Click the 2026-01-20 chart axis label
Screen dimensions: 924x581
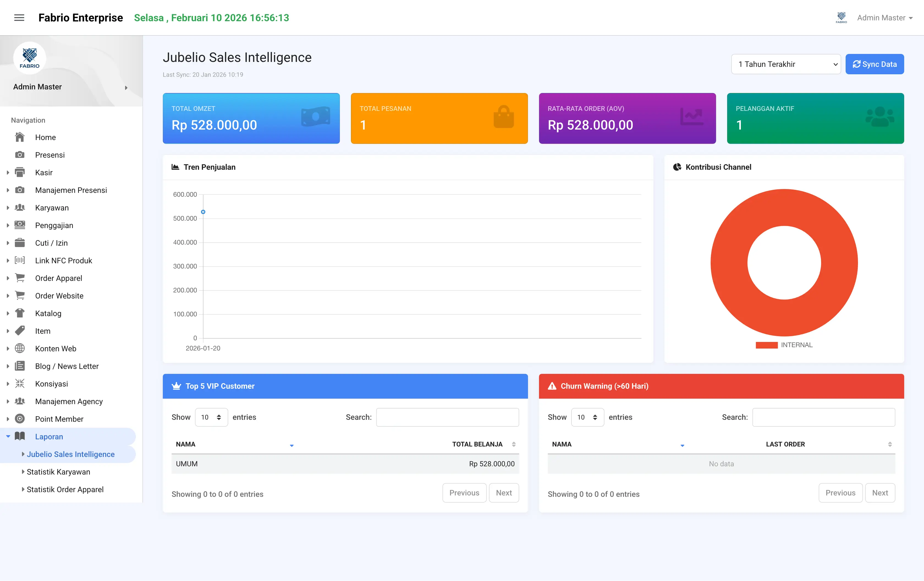[x=203, y=348]
